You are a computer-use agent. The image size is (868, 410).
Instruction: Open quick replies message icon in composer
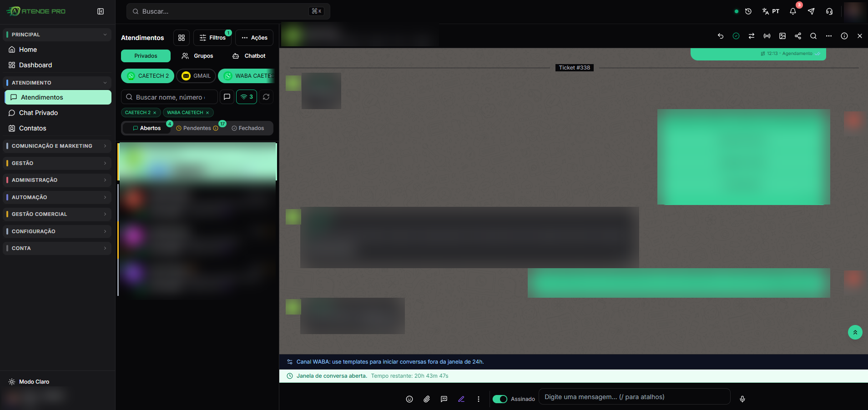pyautogui.click(x=444, y=399)
